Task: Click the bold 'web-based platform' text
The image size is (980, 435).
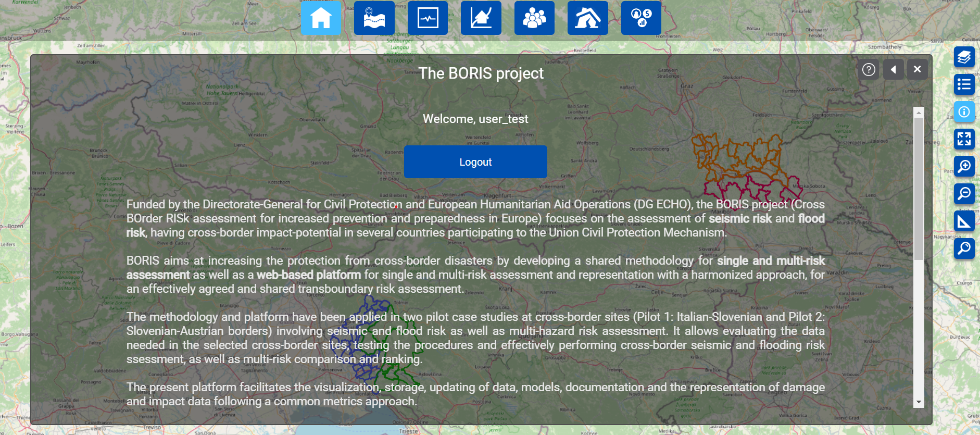Action: pos(309,275)
